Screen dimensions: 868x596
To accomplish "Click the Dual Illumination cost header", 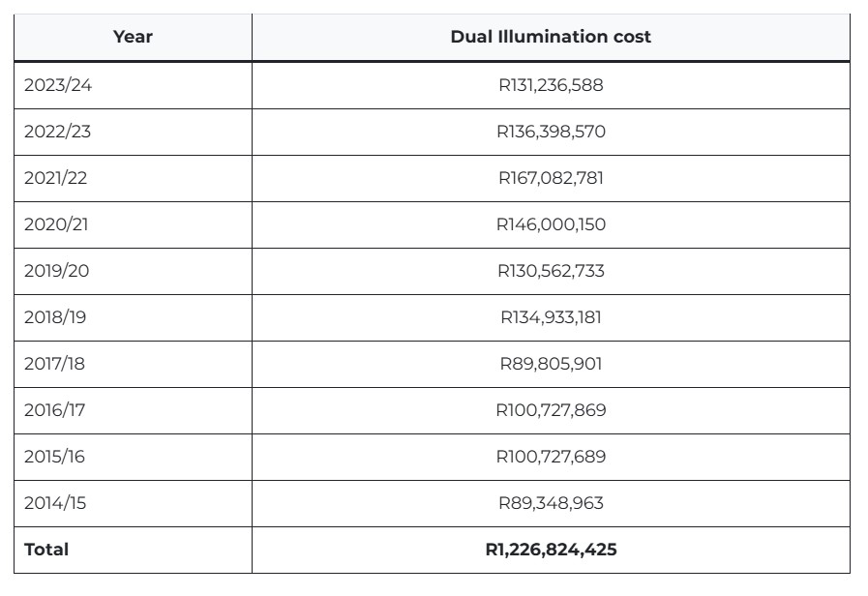I will tap(551, 37).
